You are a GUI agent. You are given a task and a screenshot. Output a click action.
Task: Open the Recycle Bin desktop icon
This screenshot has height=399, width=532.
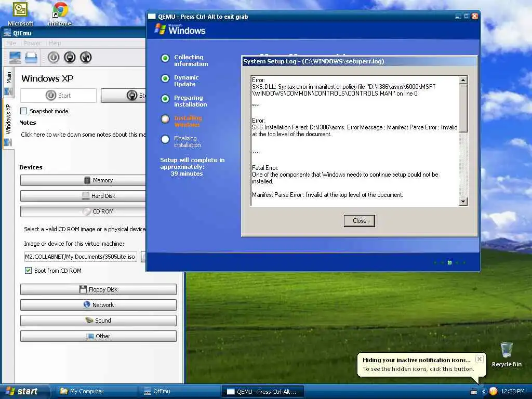507,354
